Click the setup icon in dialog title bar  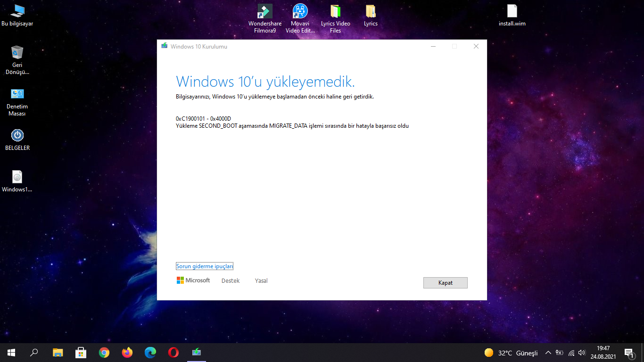point(164,46)
